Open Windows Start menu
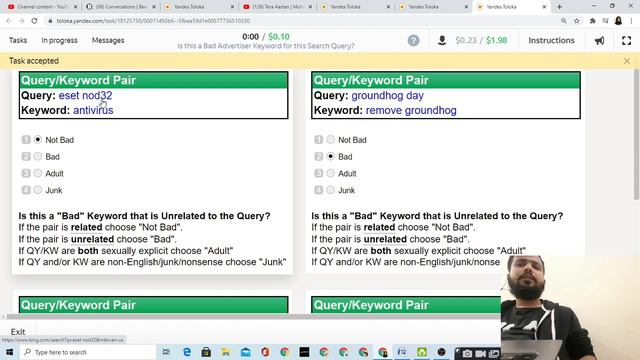 pyautogui.click(x=9, y=352)
